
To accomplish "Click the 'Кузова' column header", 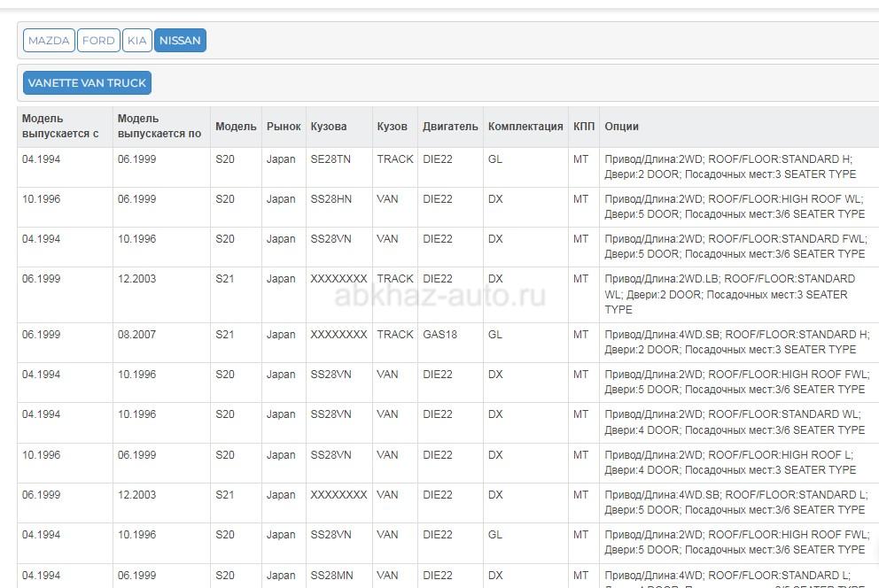I will (x=329, y=127).
